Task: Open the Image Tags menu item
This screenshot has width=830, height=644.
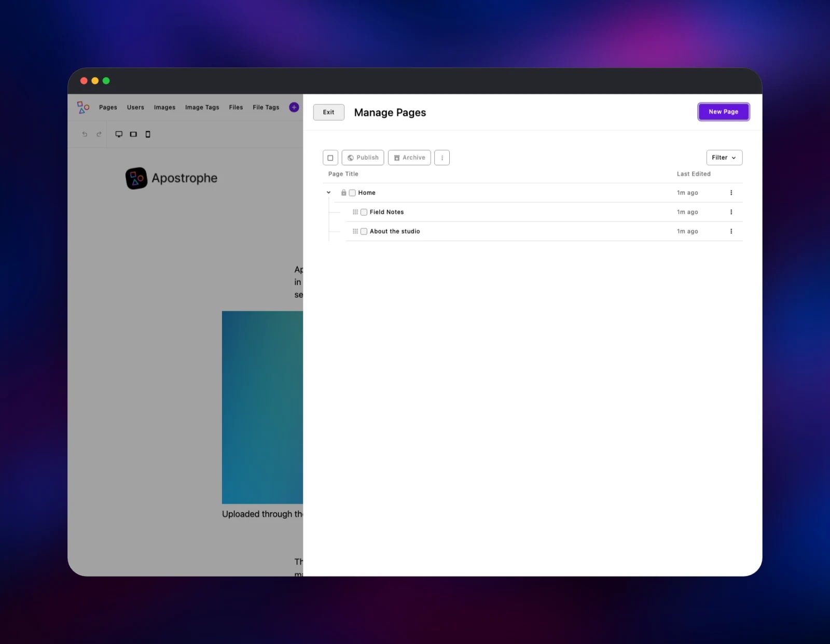Action: click(x=202, y=107)
